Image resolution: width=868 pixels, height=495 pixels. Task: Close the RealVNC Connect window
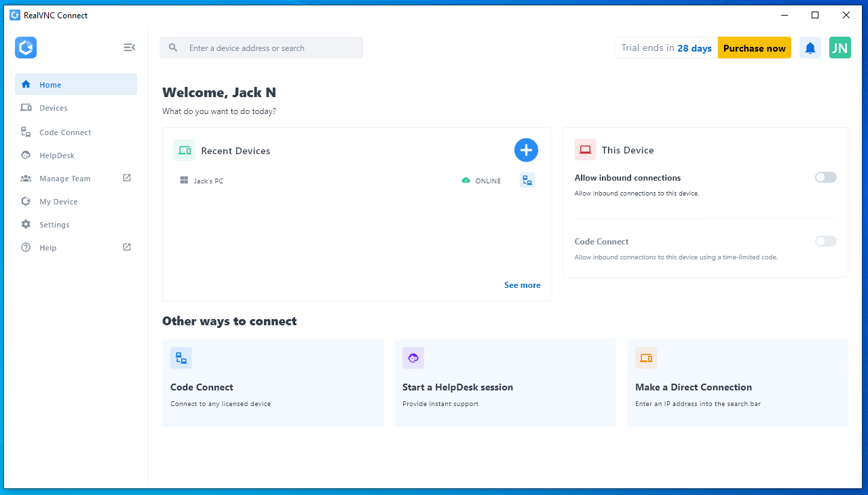pos(846,15)
